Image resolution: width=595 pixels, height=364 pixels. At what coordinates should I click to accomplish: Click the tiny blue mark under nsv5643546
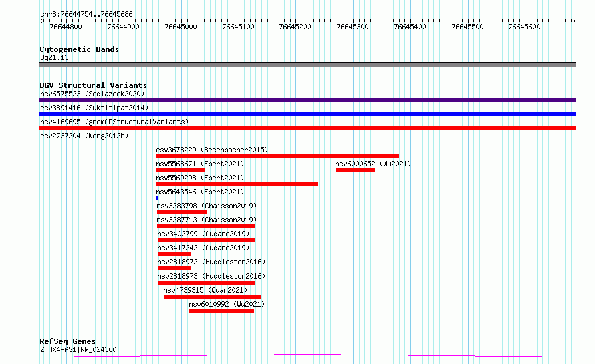click(157, 198)
